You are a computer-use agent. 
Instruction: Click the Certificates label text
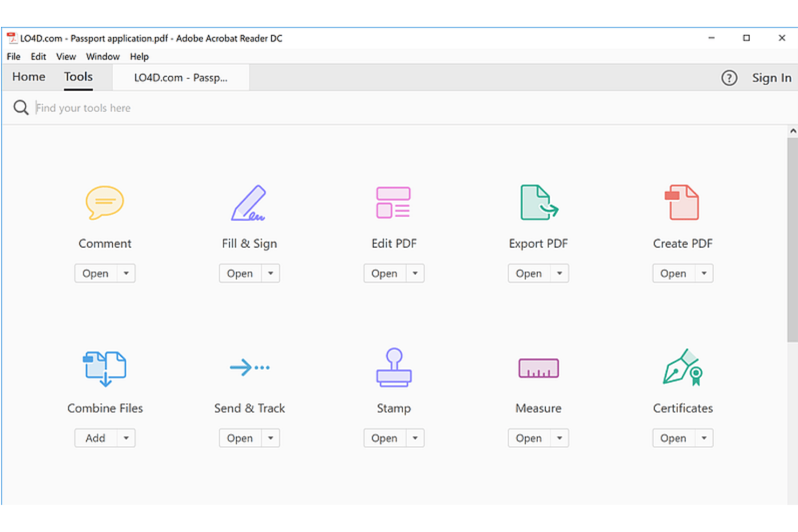coord(683,409)
